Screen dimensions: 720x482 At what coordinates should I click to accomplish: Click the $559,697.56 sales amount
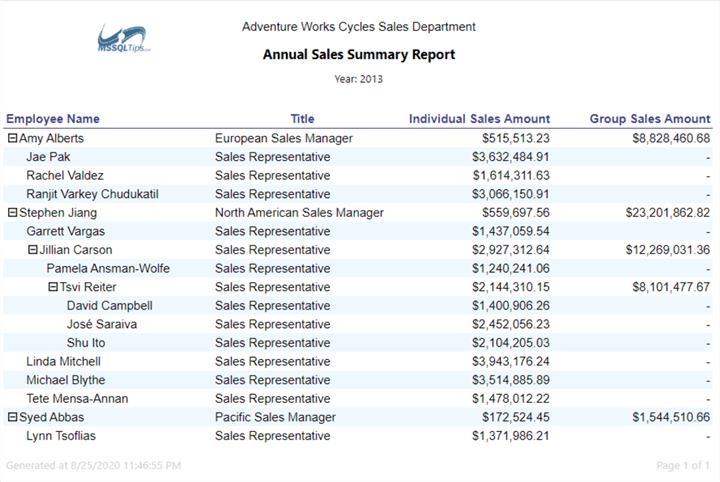(x=516, y=213)
